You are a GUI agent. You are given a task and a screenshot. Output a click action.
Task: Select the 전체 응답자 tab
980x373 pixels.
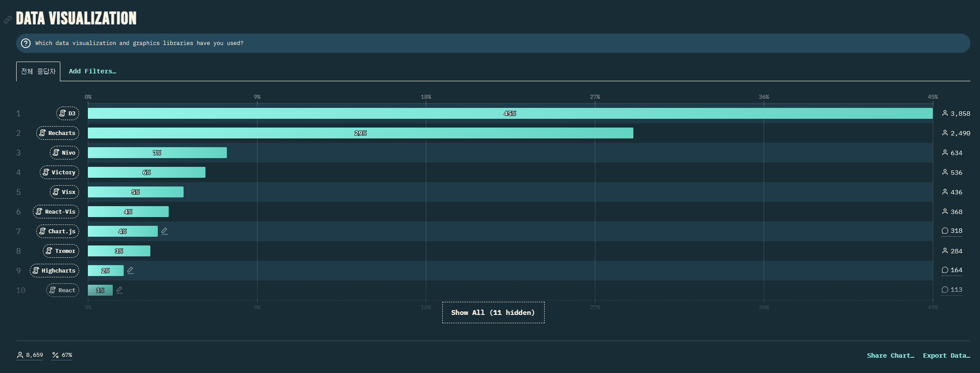tap(38, 71)
